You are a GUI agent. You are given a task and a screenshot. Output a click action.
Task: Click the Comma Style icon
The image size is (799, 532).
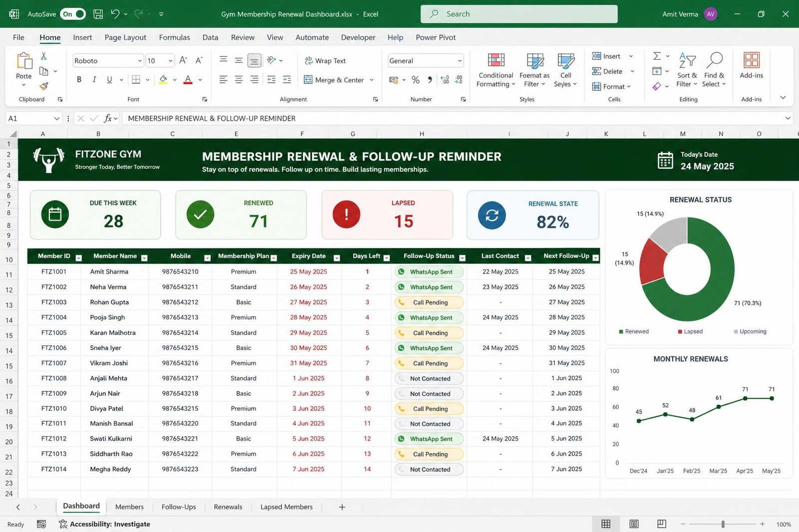pos(429,79)
